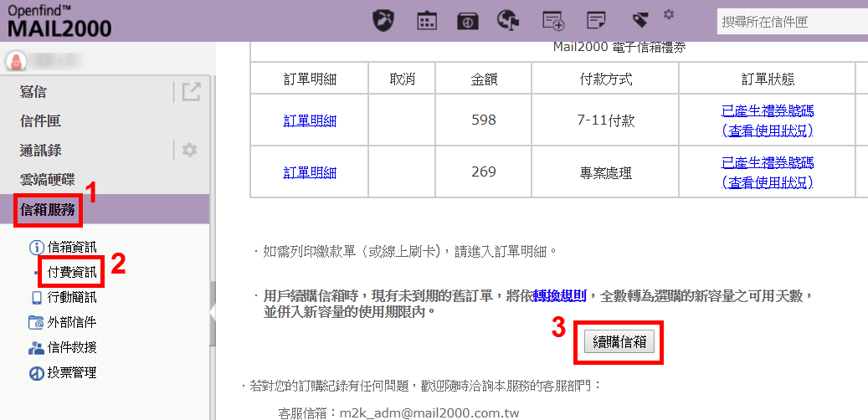Click the 金額 column header

pyautogui.click(x=483, y=79)
